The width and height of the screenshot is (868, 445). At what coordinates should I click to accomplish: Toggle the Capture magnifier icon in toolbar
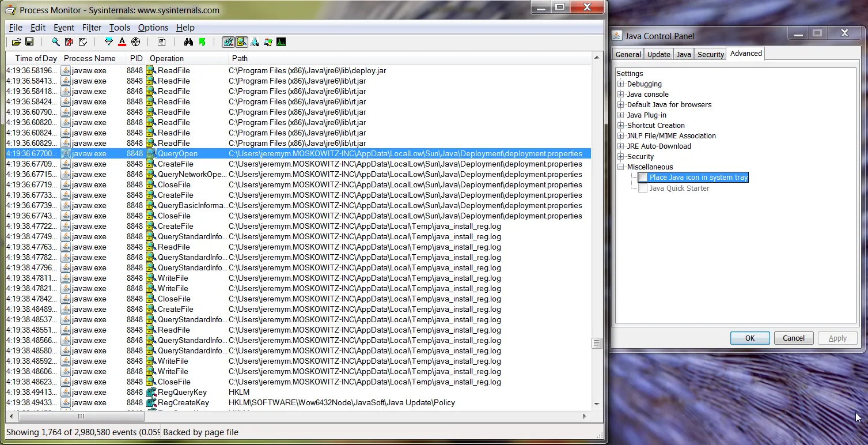click(x=56, y=42)
